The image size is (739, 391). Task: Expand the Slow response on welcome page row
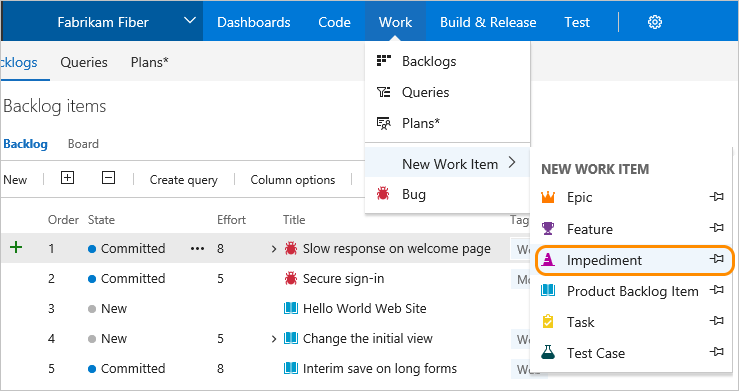pyautogui.click(x=274, y=249)
